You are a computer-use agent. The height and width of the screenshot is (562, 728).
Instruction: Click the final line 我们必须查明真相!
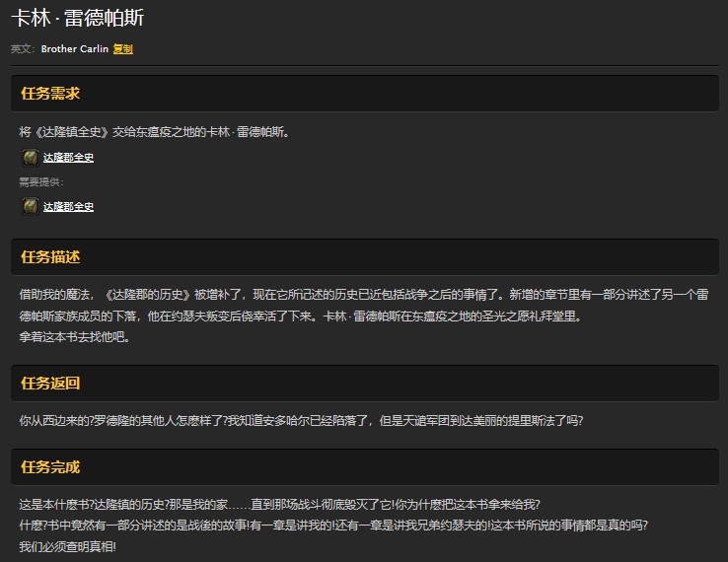coord(67,545)
